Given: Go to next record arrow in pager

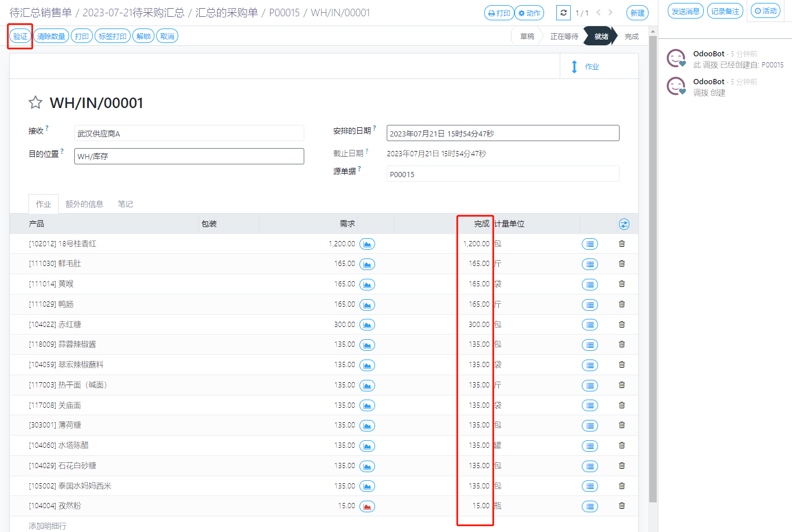Looking at the screenshot, I should 610,13.
